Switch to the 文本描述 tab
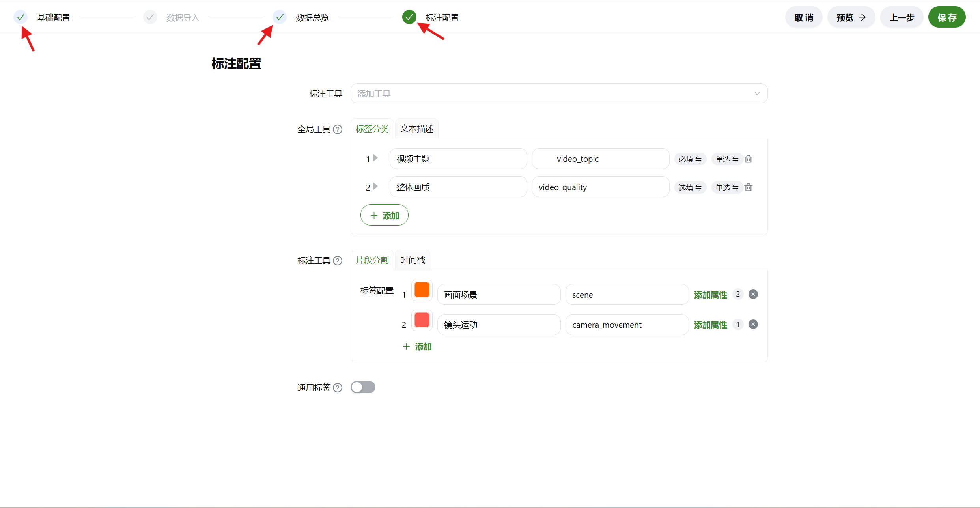 click(x=416, y=129)
